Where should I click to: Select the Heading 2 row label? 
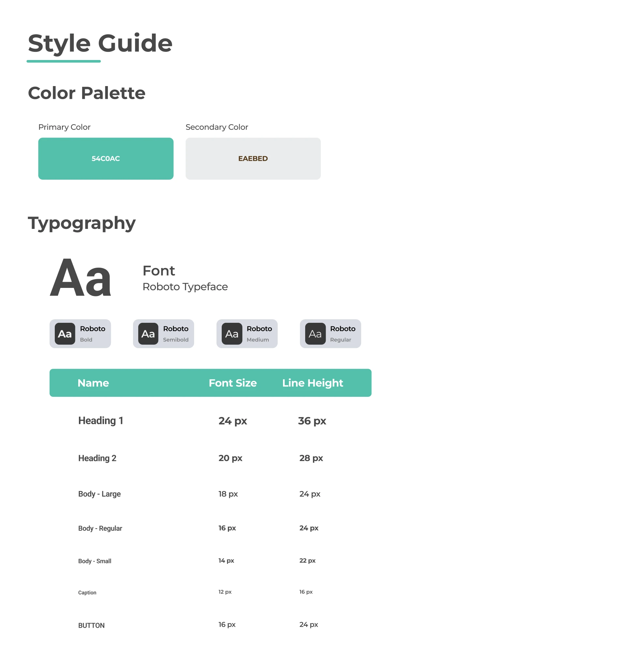coord(97,458)
